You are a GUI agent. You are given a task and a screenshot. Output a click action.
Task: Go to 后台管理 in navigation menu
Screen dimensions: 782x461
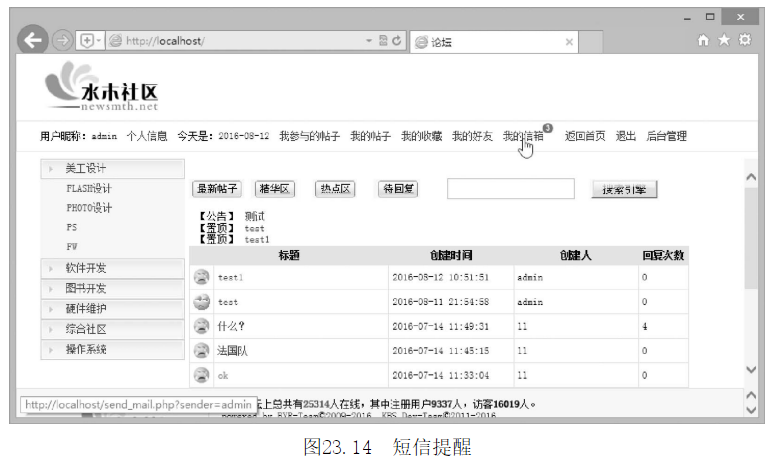666,136
